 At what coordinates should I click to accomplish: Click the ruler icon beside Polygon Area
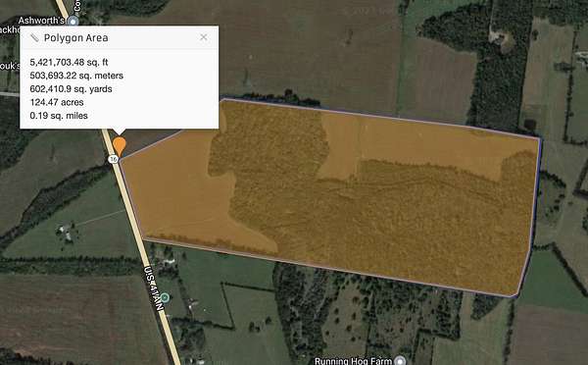[34, 38]
